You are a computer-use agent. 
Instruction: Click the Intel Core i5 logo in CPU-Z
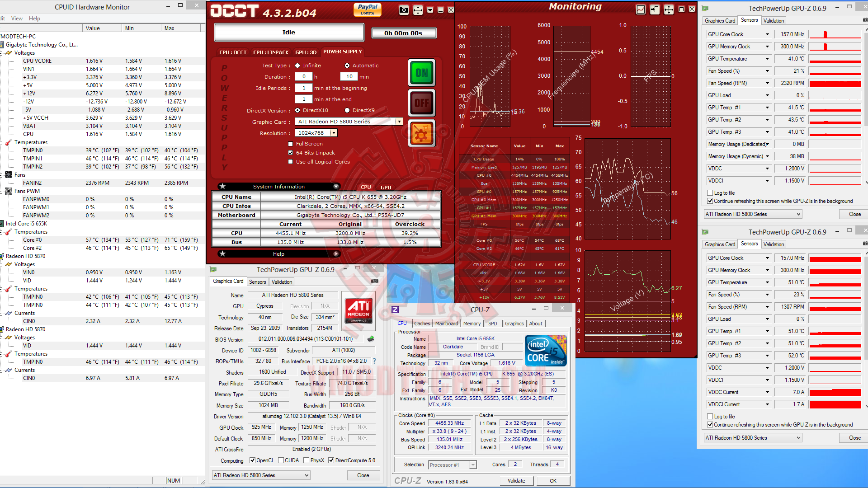[x=545, y=351]
